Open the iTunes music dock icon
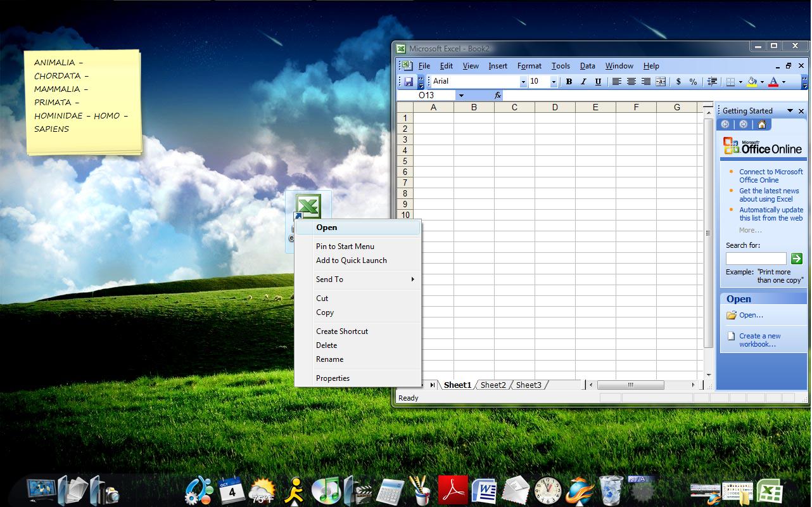This screenshot has width=812, height=507. point(326,491)
